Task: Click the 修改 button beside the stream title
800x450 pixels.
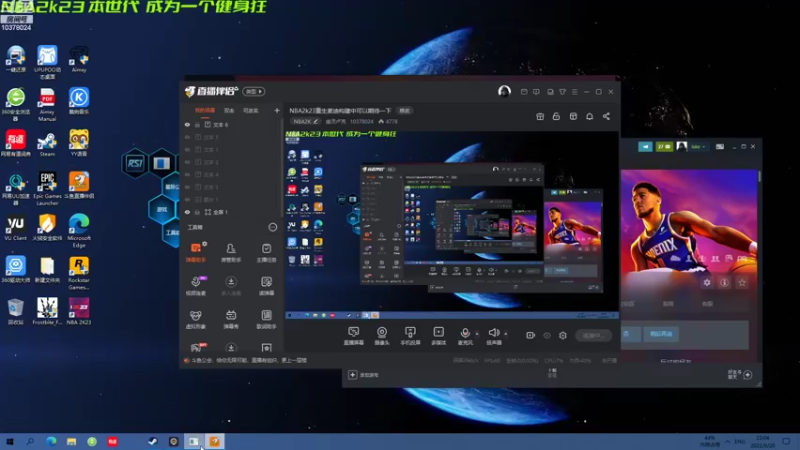Action: 405,111
